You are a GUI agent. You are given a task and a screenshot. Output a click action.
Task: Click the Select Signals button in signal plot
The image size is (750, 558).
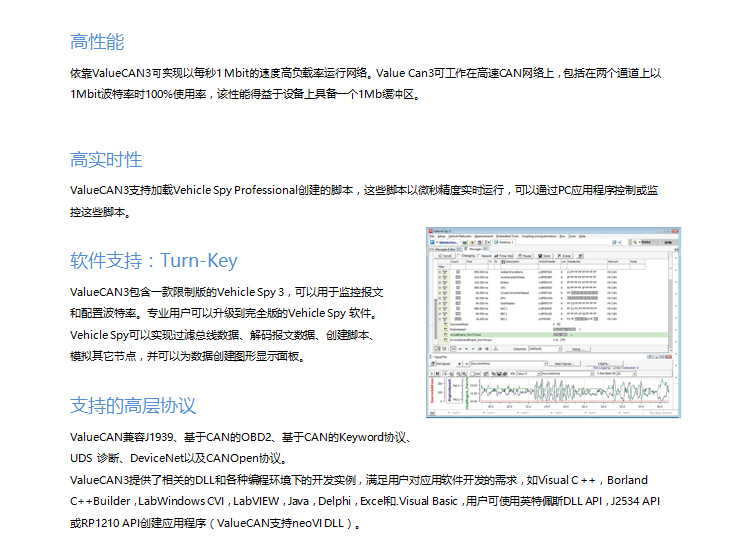(x=564, y=364)
